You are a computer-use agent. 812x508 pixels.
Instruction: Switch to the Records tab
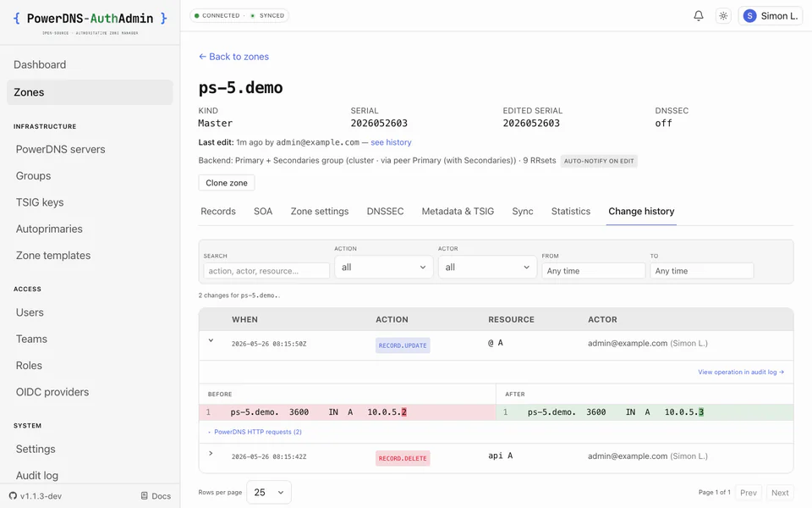click(218, 212)
